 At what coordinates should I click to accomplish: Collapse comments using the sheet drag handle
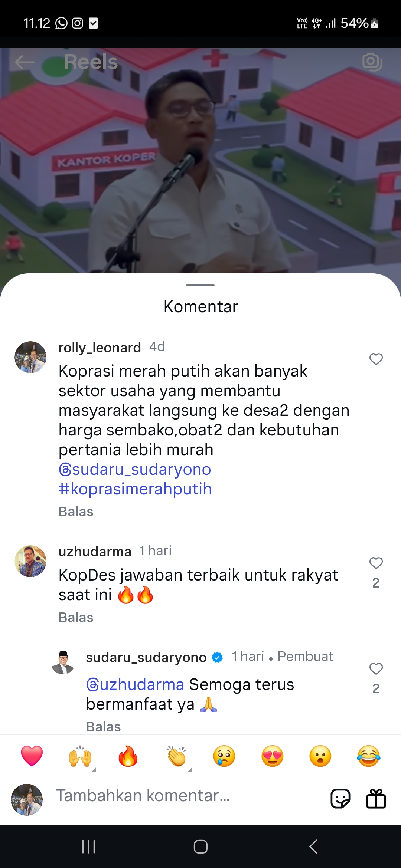tap(200, 285)
